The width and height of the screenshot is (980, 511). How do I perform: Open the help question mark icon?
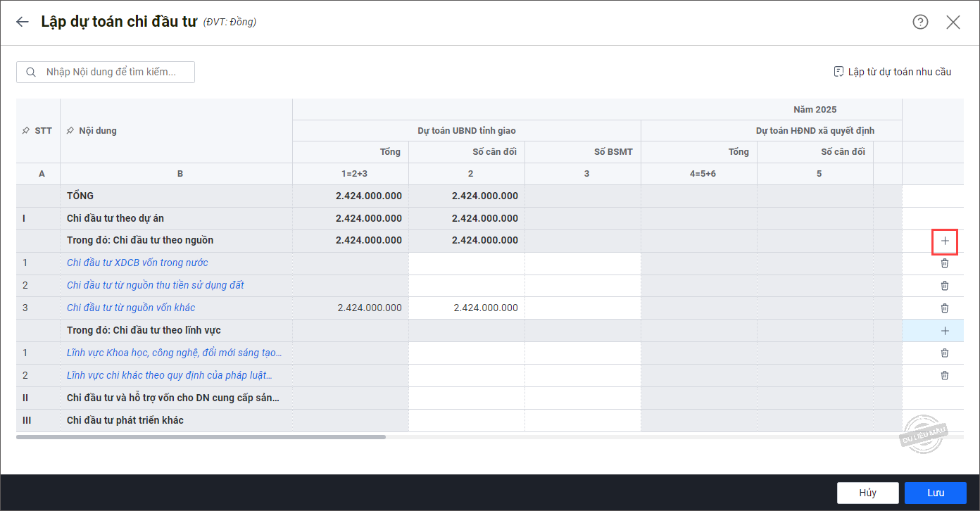[920, 22]
